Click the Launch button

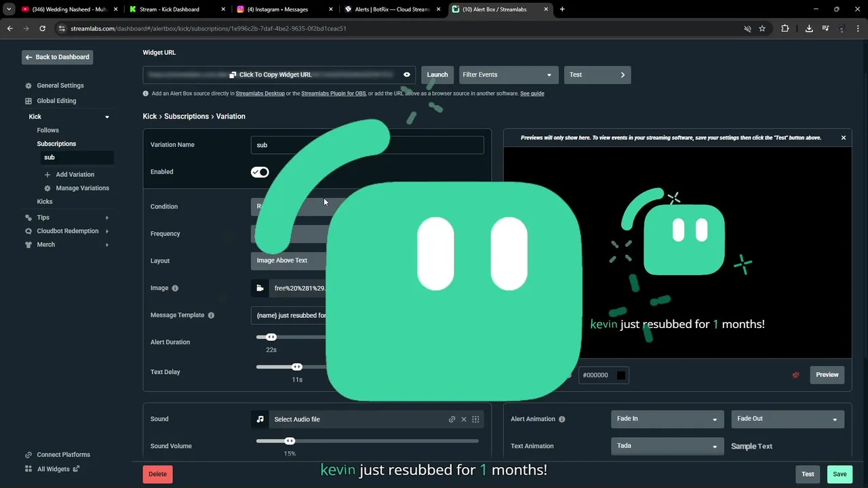pos(437,75)
